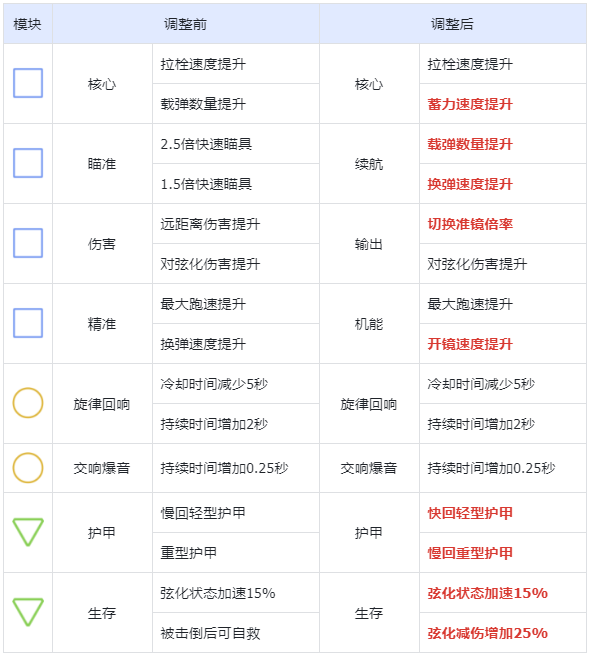Click the 调整后 column header
Screen dimensions: 590x657
pyautogui.click(x=453, y=24)
